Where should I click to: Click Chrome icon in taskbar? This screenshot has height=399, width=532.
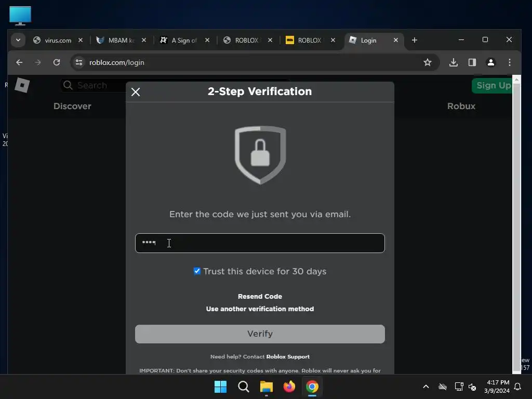(312, 387)
